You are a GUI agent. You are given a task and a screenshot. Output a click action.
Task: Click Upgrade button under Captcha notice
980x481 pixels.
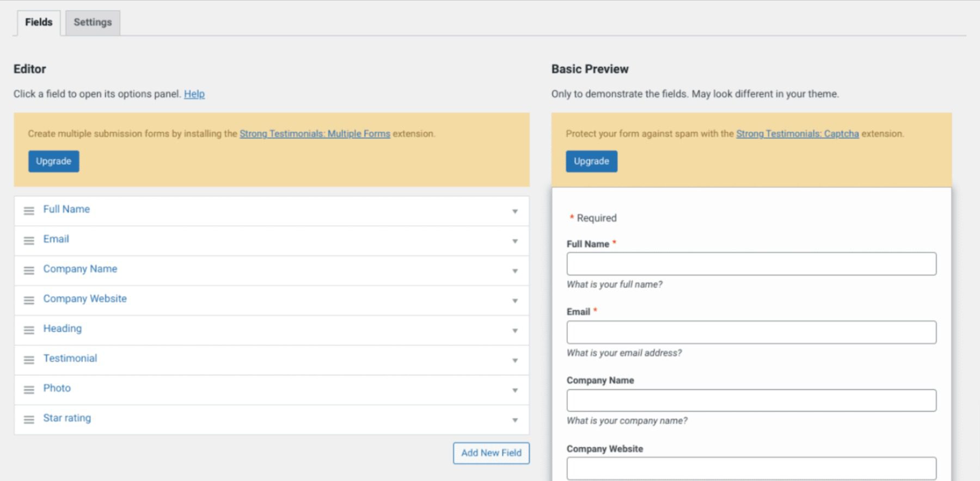[x=591, y=162]
